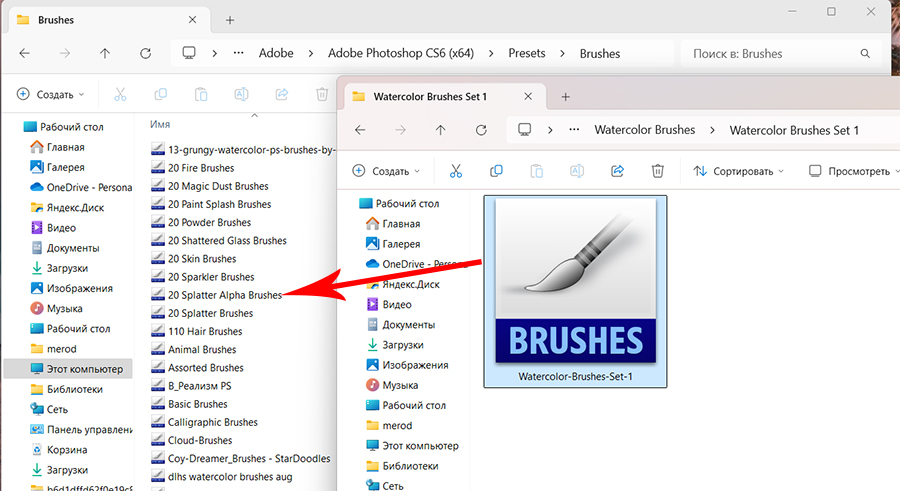Screen dimensions: 900x491
Task: Open Этот компьютер in Brushes window sidebar
Action: point(84,369)
